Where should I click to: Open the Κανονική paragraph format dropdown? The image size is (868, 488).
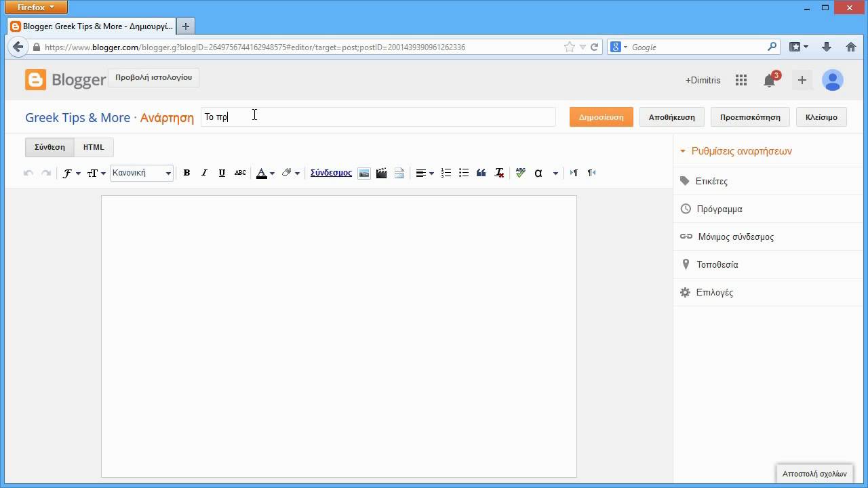pos(142,173)
